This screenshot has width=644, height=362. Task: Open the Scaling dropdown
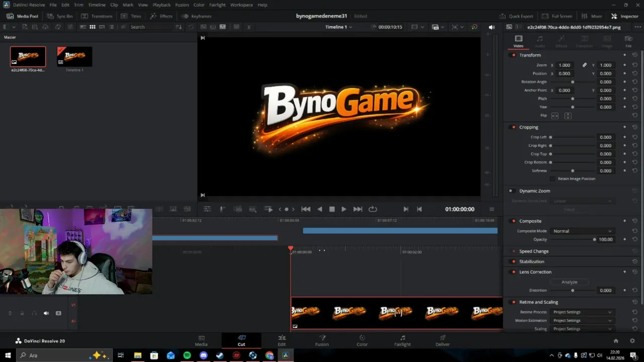coord(582,329)
